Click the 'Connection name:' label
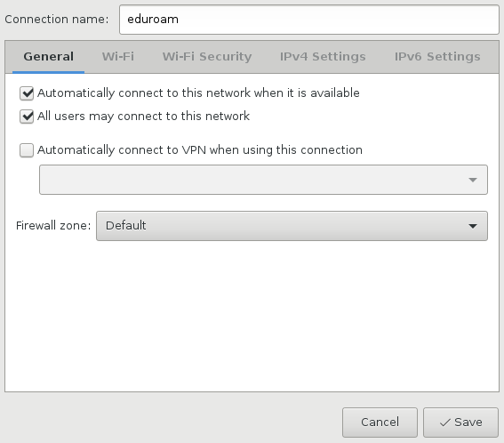Screen dimensions: 504x443 tap(57, 20)
